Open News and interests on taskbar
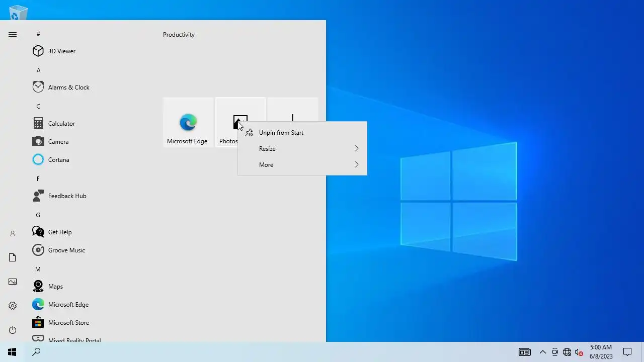Viewport: 644px width, 362px height. (x=525, y=352)
